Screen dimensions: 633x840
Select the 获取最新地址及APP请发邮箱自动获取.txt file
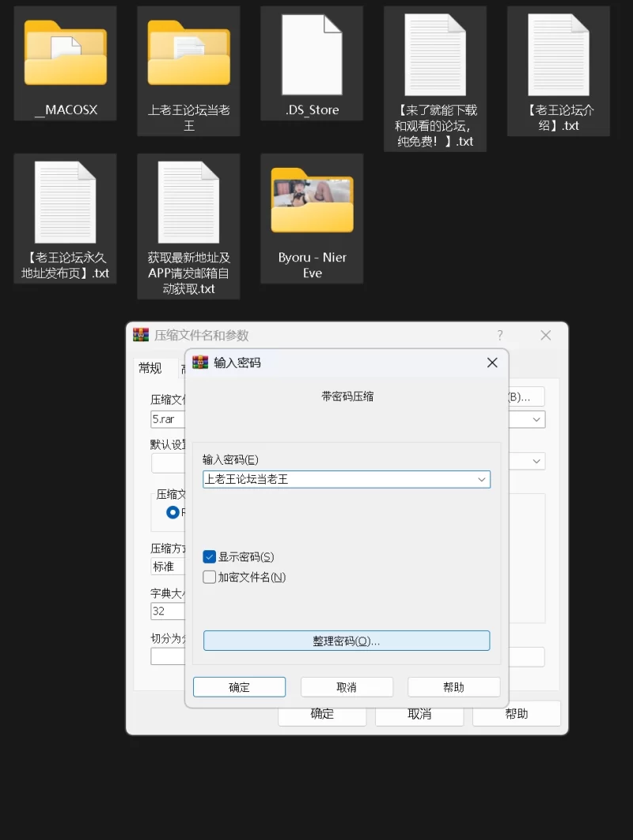point(188,203)
